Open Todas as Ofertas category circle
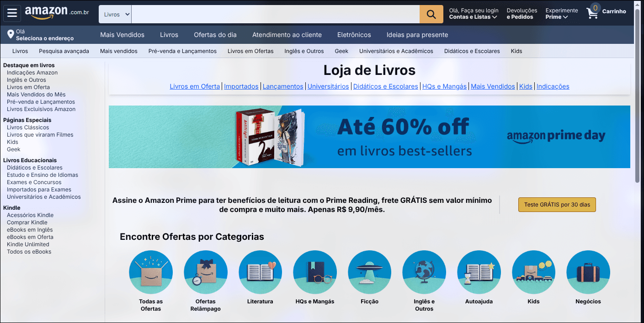The image size is (644, 323). [151, 272]
